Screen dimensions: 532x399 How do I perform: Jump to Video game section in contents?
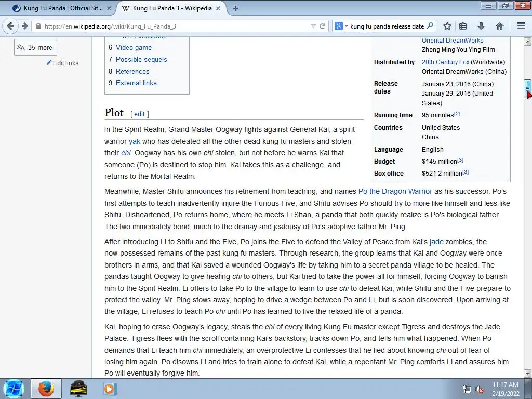pos(134,47)
